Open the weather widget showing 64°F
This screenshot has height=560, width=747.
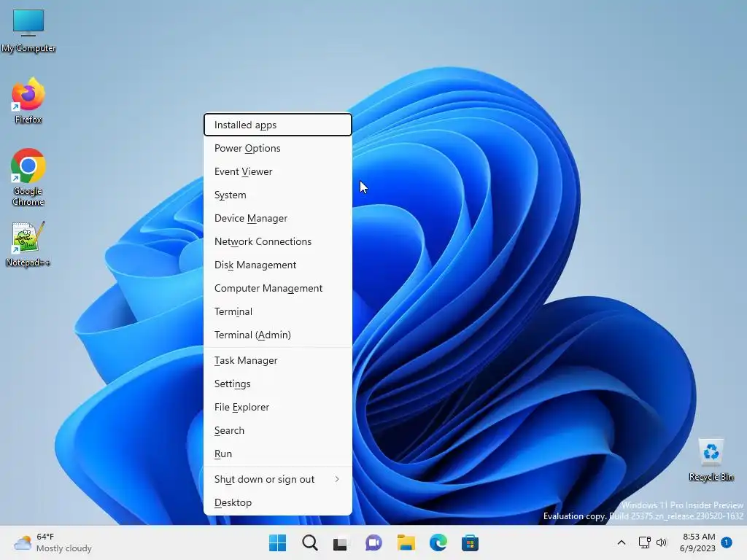pos(53,542)
